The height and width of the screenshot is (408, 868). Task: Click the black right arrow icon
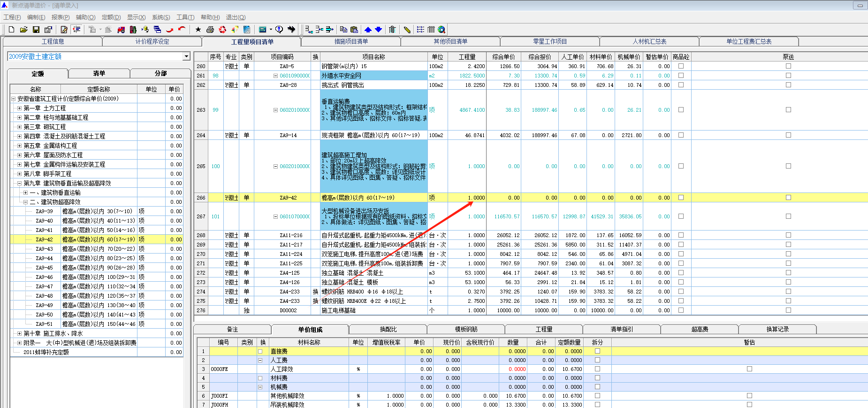(291, 30)
